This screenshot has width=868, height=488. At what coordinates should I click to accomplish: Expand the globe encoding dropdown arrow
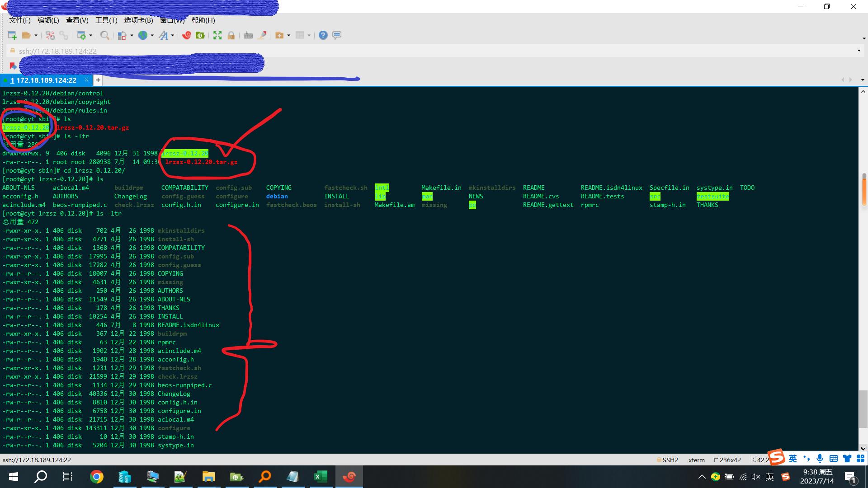click(152, 35)
